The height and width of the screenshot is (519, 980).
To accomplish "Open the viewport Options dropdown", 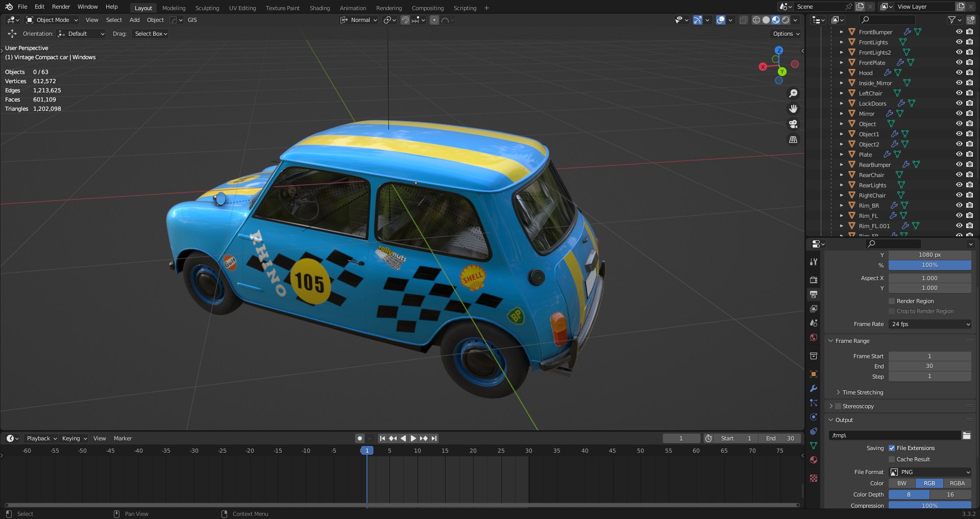I will (786, 34).
